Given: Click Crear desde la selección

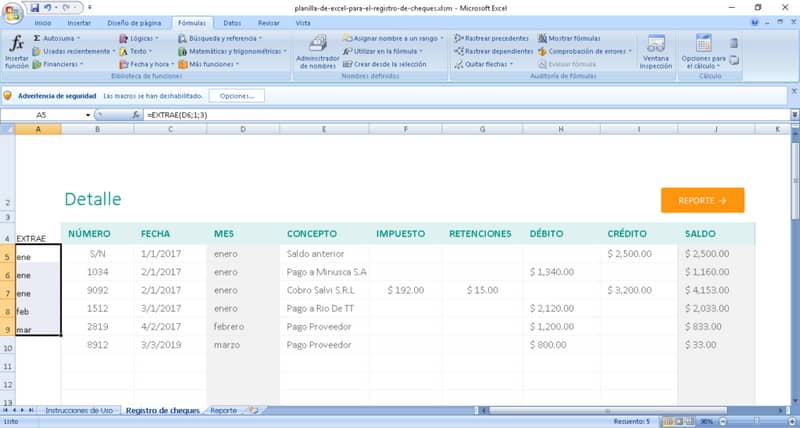Looking at the screenshot, I should pos(385,65).
